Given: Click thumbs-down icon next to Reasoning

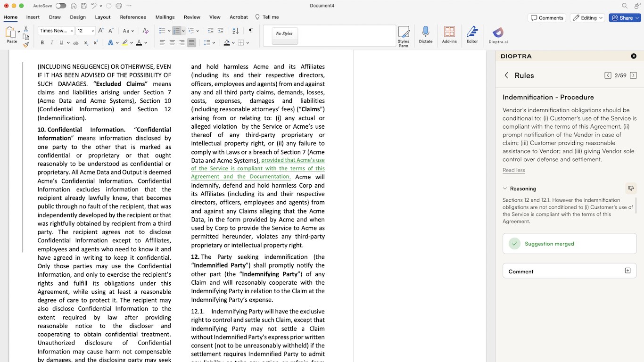Looking at the screenshot, I should point(631,189).
